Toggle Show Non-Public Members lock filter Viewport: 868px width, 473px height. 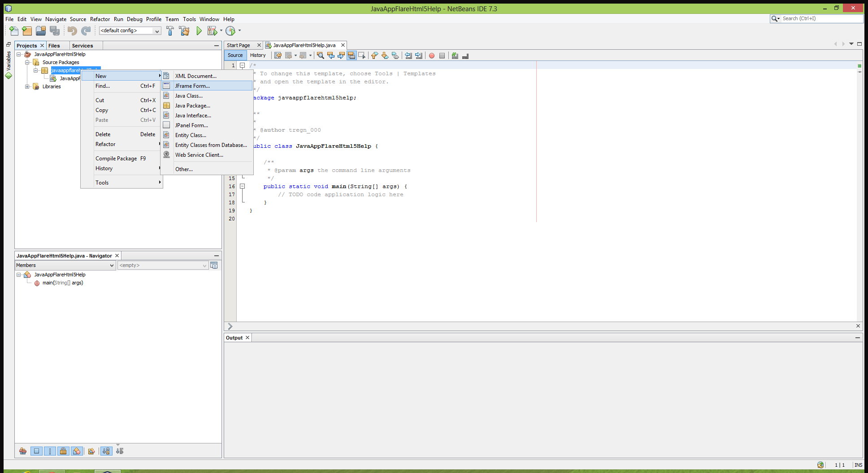pos(63,451)
